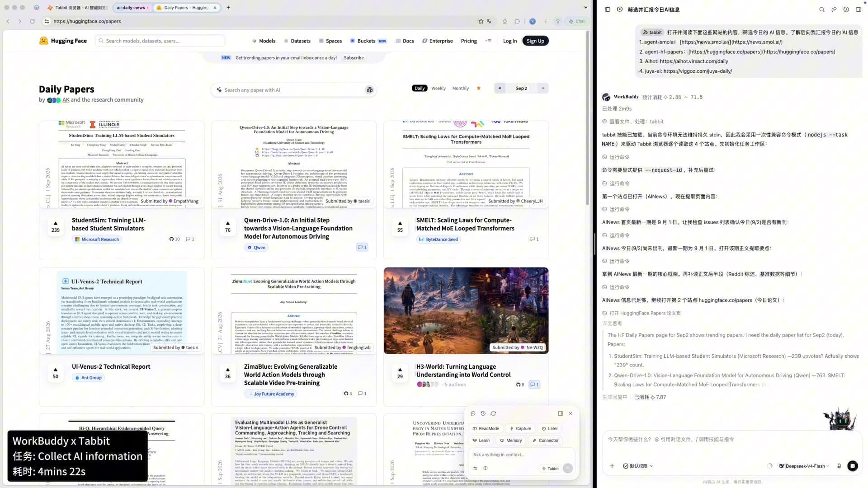Open the Models nav item
This screenshot has width=868, height=488.
tap(264, 41)
